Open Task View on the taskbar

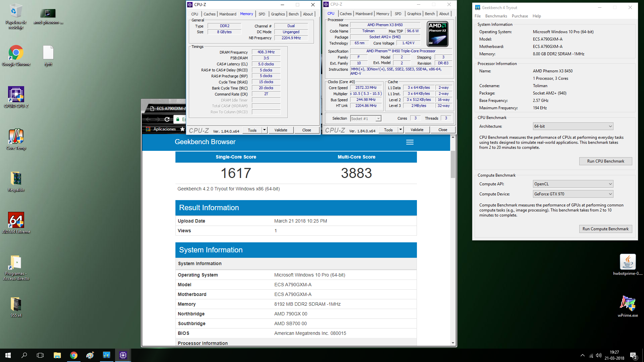40,355
